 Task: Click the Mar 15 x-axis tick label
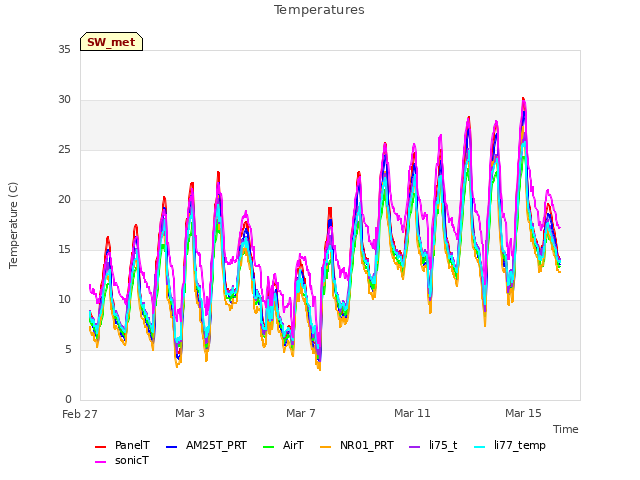(523, 413)
